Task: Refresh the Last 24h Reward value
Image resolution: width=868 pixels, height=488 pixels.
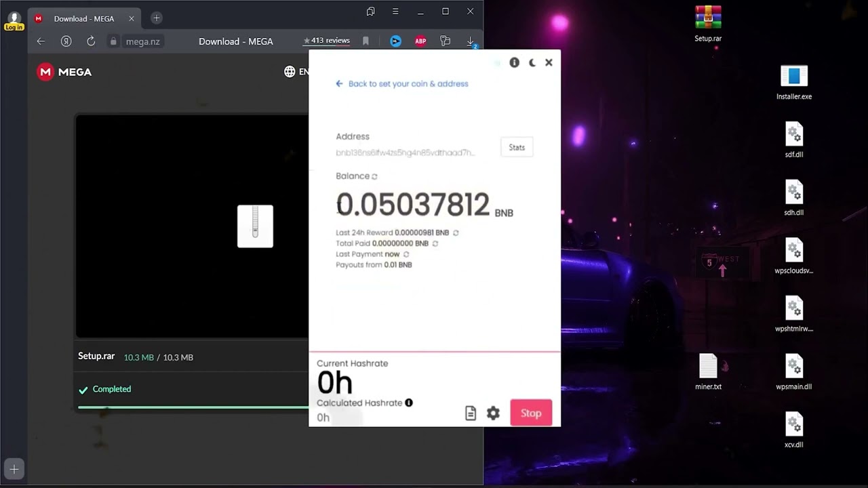Action: pyautogui.click(x=456, y=232)
